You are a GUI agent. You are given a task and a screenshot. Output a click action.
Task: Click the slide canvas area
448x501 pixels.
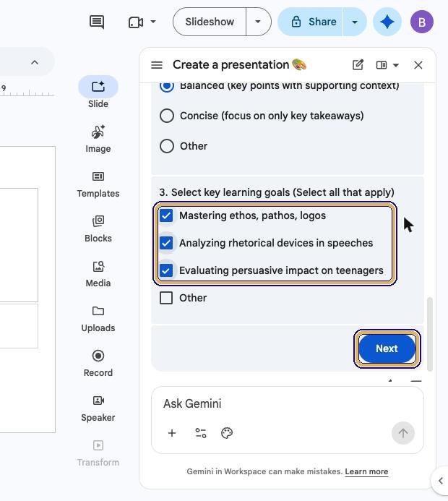27,289
